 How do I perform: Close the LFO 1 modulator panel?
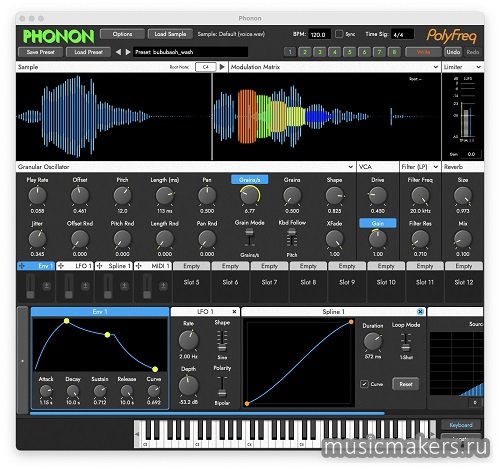(x=234, y=312)
